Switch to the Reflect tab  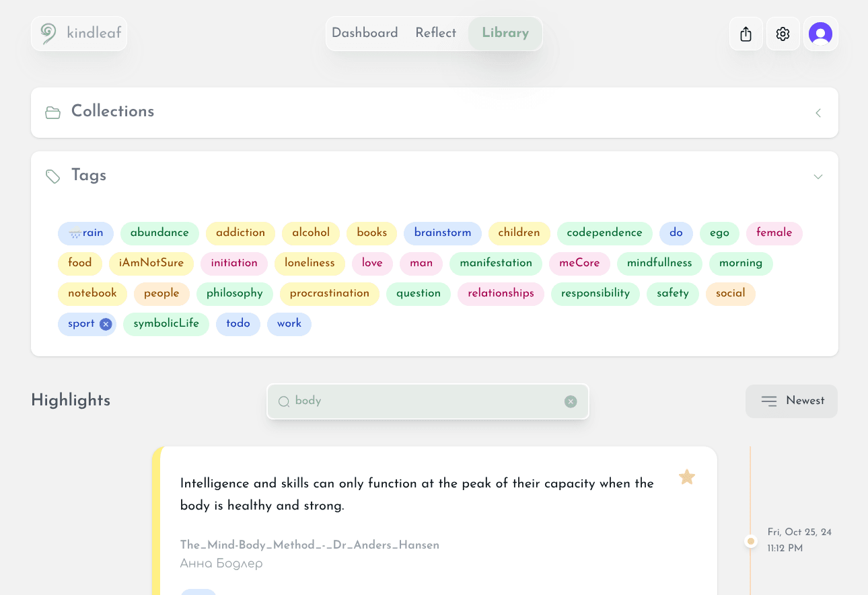pos(435,32)
